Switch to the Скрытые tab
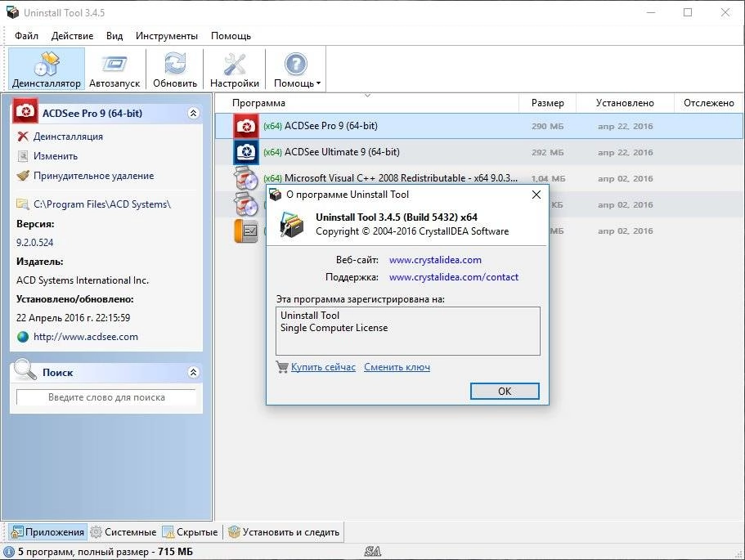This screenshot has height=560, width=745. pyautogui.click(x=190, y=532)
